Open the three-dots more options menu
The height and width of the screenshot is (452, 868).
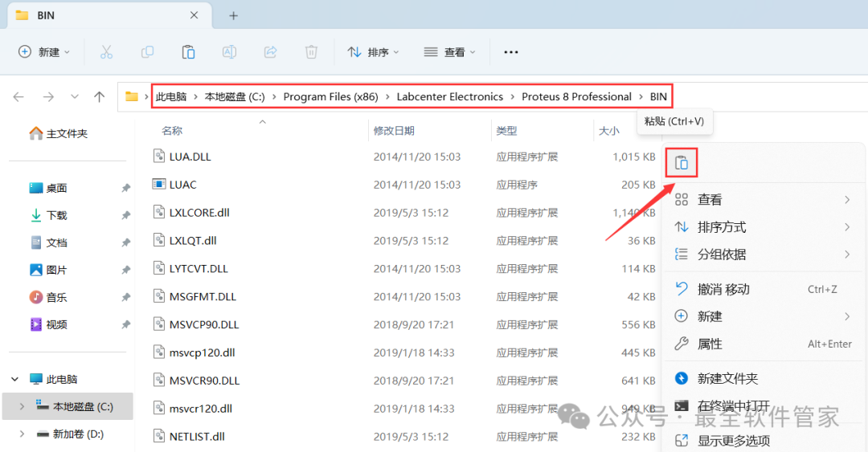pos(511,52)
